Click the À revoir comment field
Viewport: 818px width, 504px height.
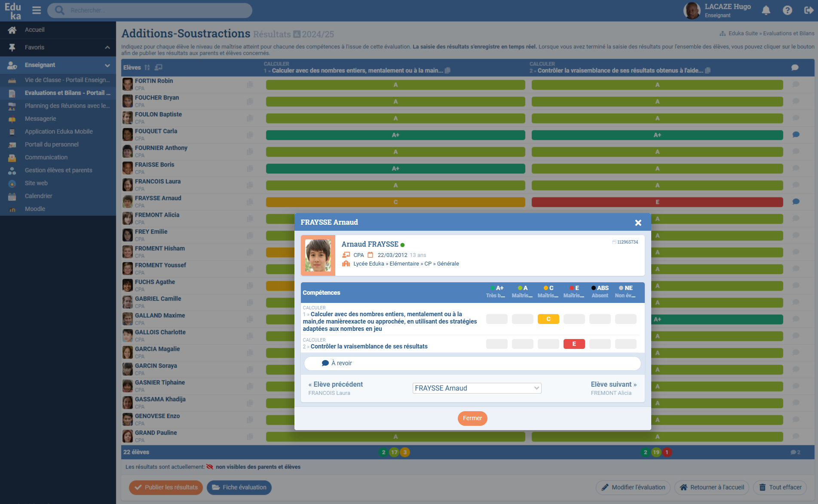click(x=472, y=363)
